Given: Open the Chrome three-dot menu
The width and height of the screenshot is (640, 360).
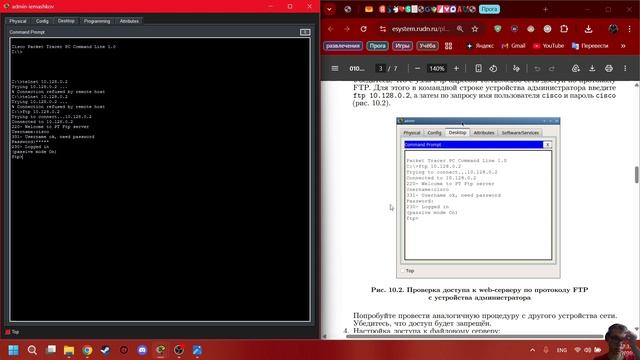Looking at the screenshot, I should tap(629, 29).
